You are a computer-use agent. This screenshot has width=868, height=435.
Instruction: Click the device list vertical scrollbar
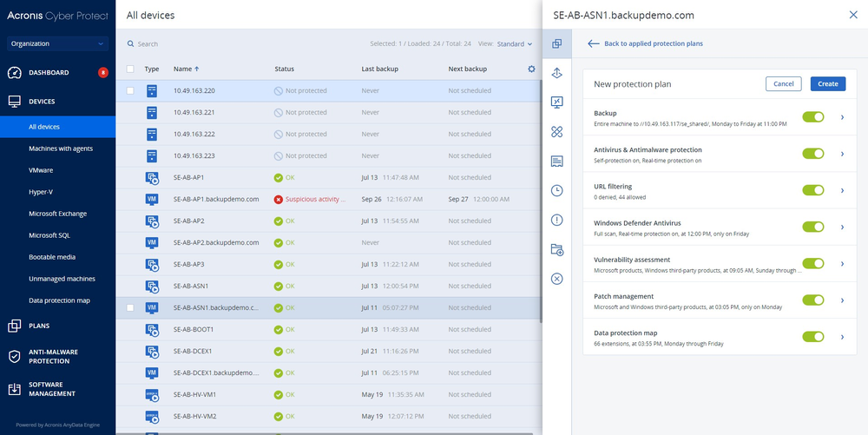point(540,201)
